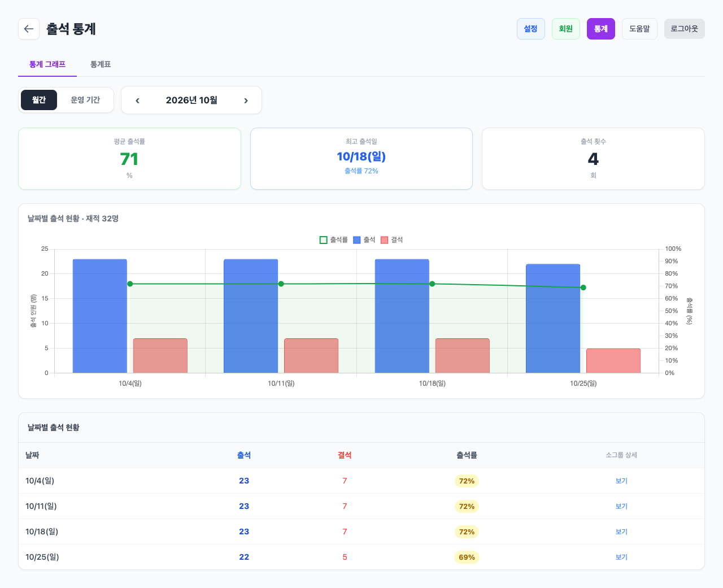Screen dimensions: 723x588
Task: Click the 10/25(일) red absence bar
Action: pyautogui.click(x=613, y=361)
